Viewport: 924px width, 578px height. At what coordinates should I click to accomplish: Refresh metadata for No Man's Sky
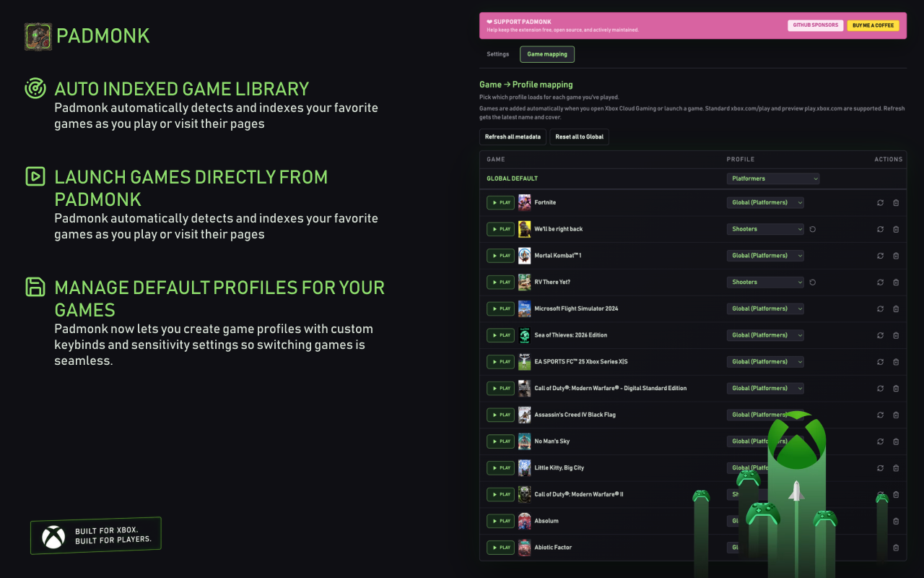[x=880, y=441]
